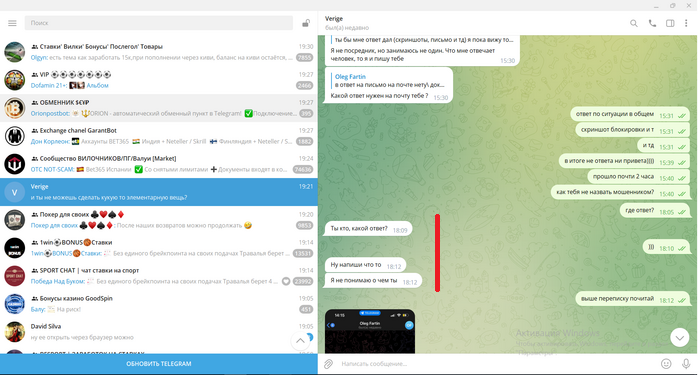
Task: Open Exchange chanel GarantBot chat
Action: coord(158,136)
